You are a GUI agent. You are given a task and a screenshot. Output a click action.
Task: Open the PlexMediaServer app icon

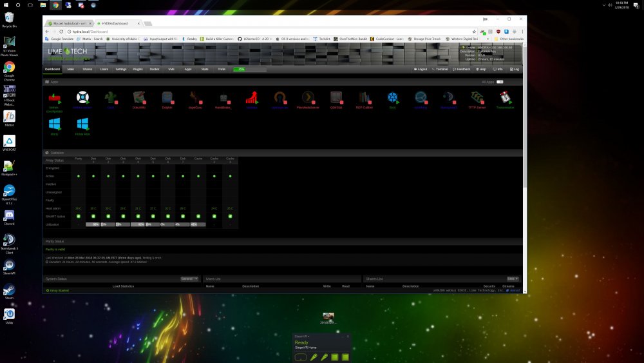pyautogui.click(x=308, y=97)
